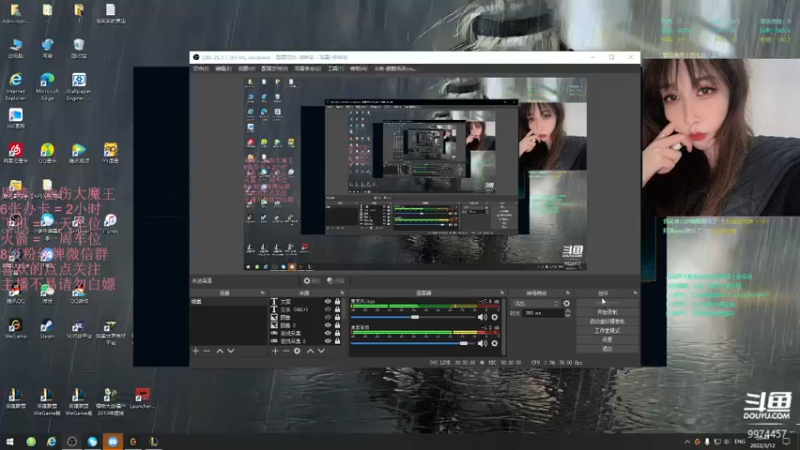The height and width of the screenshot is (450, 800).
Task: Pop out the scene transitions dock via header icon
Action: tap(567, 293)
